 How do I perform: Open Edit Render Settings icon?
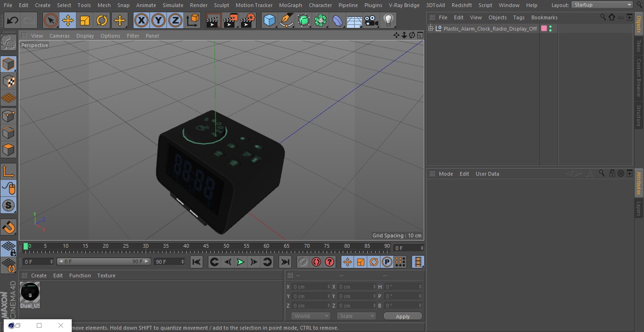(x=248, y=20)
